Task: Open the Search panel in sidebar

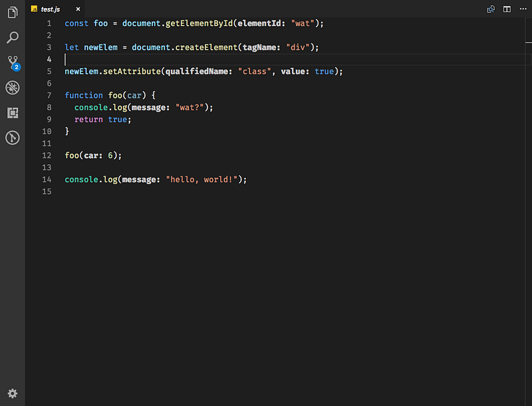Action: coord(13,38)
